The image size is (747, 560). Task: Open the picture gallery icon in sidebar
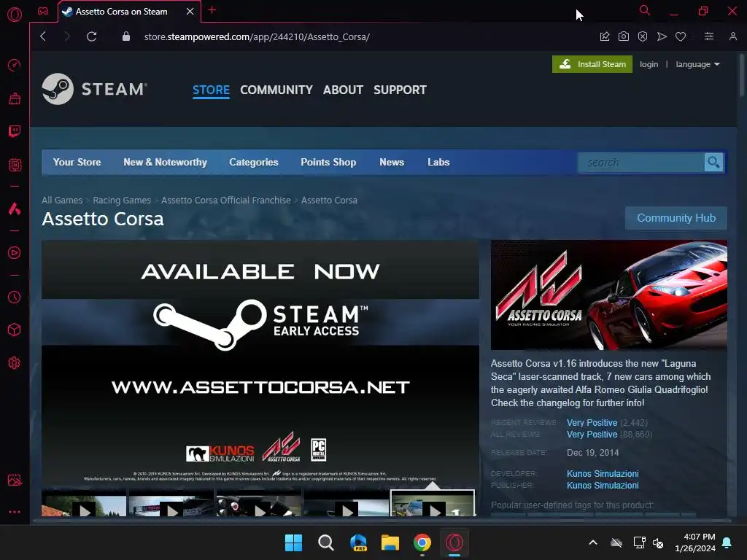tap(15, 480)
